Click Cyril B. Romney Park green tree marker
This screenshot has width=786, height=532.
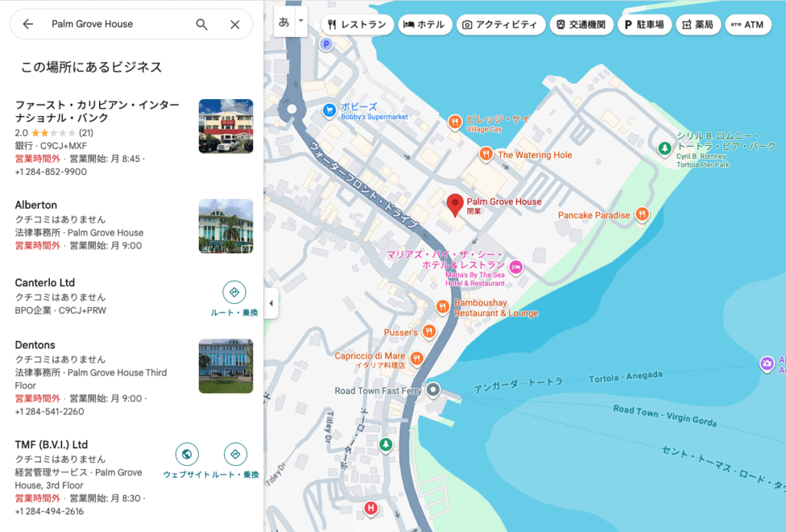(x=663, y=148)
